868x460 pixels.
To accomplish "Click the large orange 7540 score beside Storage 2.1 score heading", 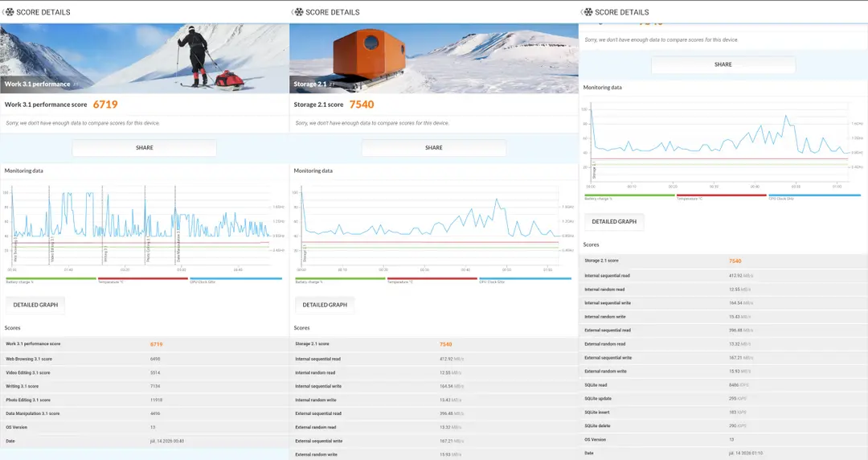I will (x=362, y=105).
